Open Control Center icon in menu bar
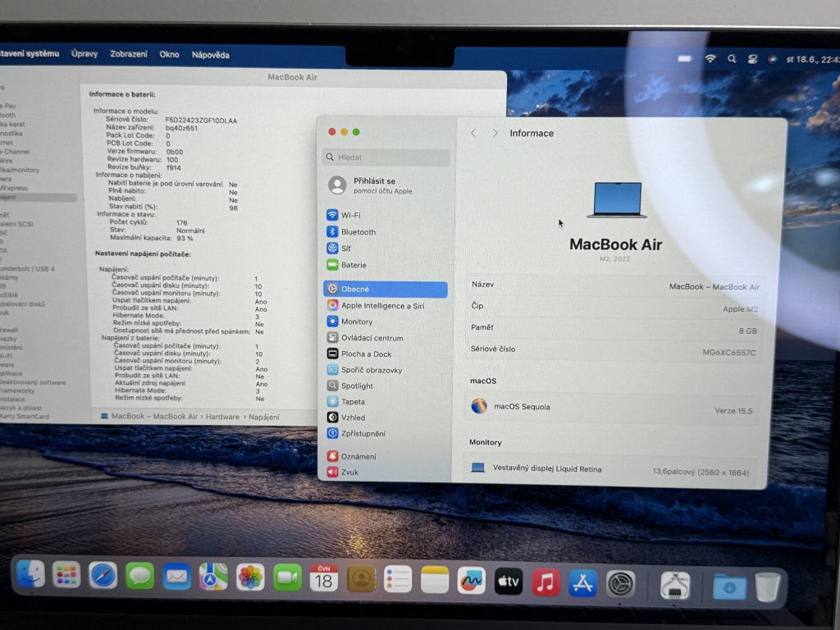Viewport: 840px width, 630px height. pos(753,59)
